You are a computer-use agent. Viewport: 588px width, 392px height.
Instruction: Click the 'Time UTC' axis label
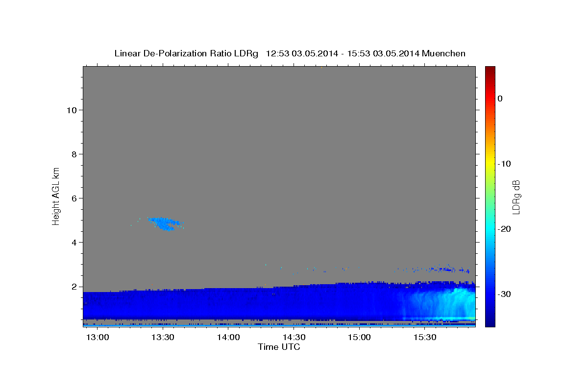[279, 347]
